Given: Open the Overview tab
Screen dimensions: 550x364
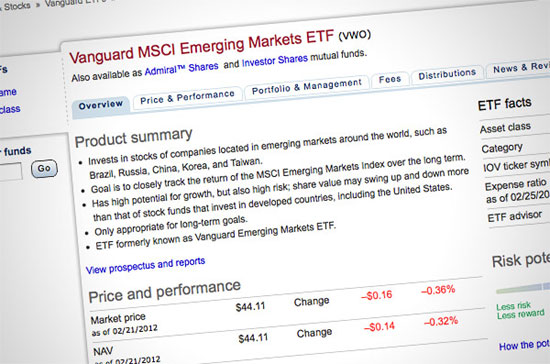Looking at the screenshot, I should pos(101,105).
